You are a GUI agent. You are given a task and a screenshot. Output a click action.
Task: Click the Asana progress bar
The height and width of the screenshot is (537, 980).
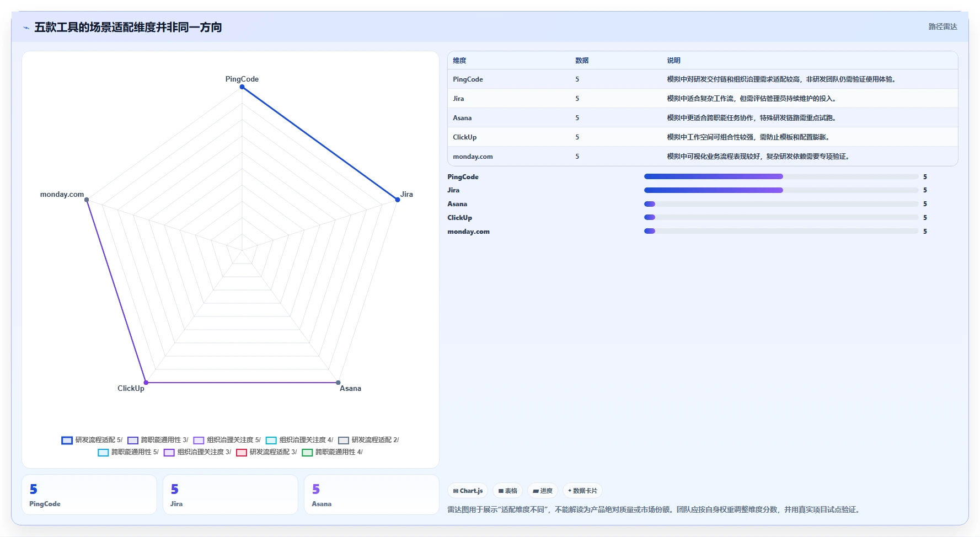pos(781,204)
